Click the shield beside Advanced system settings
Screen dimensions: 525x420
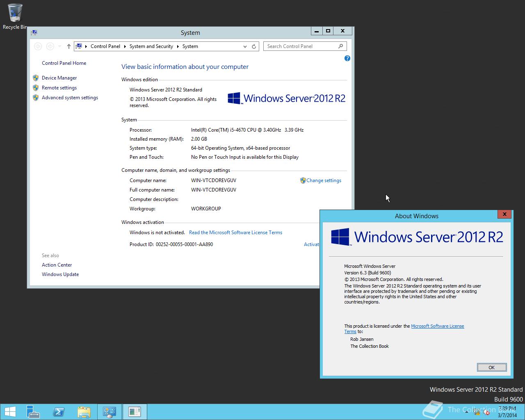tap(36, 98)
